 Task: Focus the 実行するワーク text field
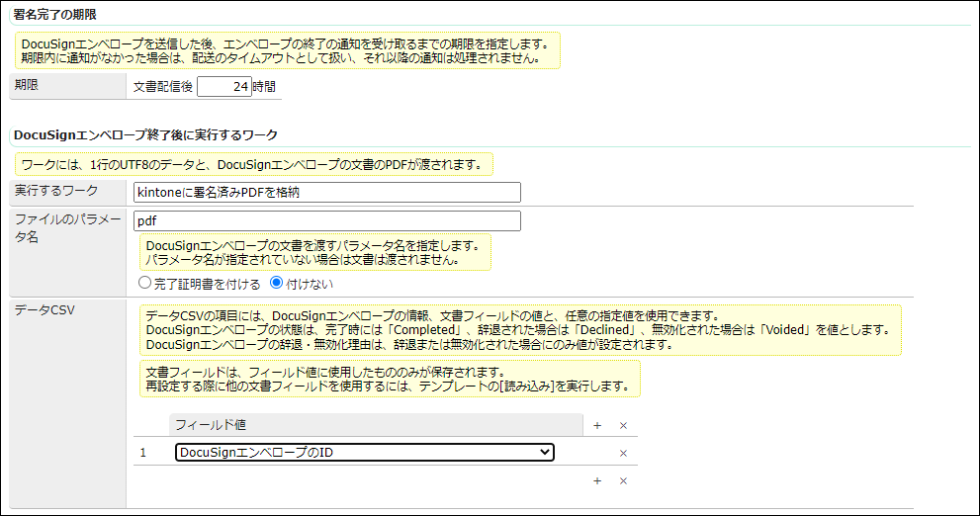tap(326, 193)
